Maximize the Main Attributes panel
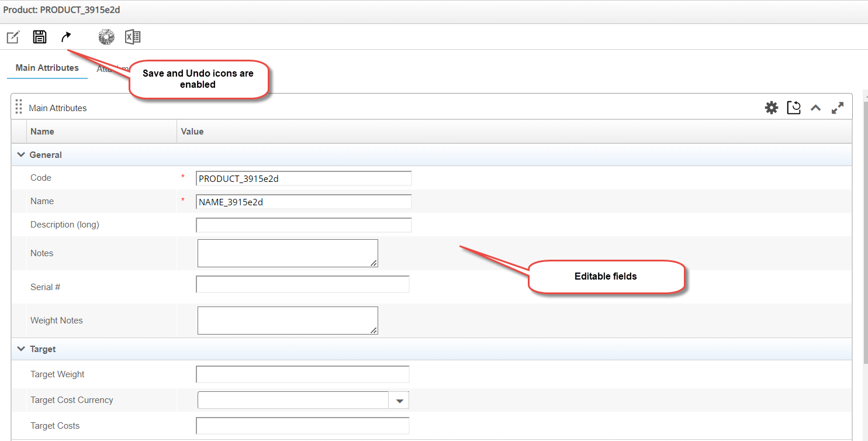The width and height of the screenshot is (868, 441). pyautogui.click(x=838, y=108)
